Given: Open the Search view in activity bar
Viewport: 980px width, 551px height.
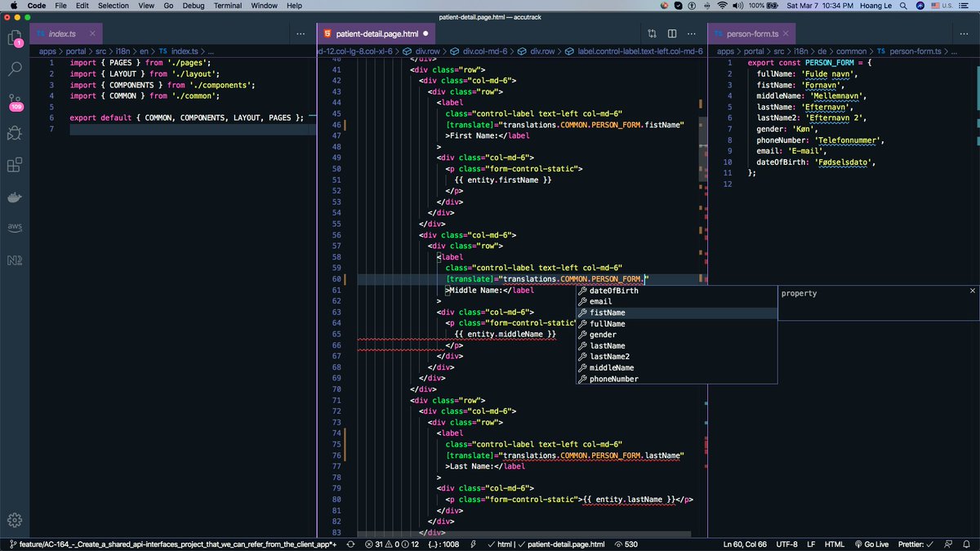Looking at the screenshot, I should (15, 69).
